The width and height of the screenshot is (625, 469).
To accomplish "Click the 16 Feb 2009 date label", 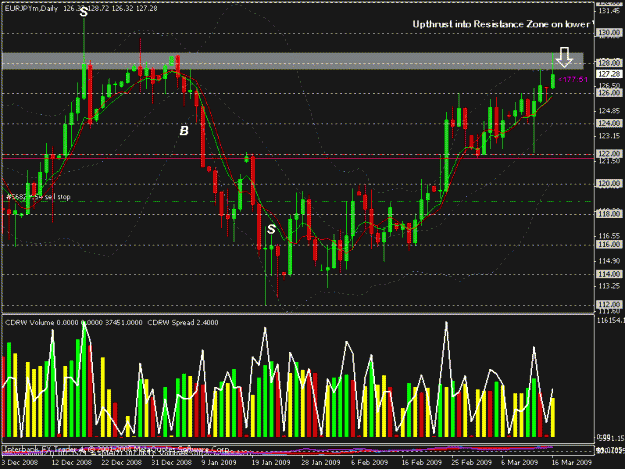I will click(x=422, y=462).
